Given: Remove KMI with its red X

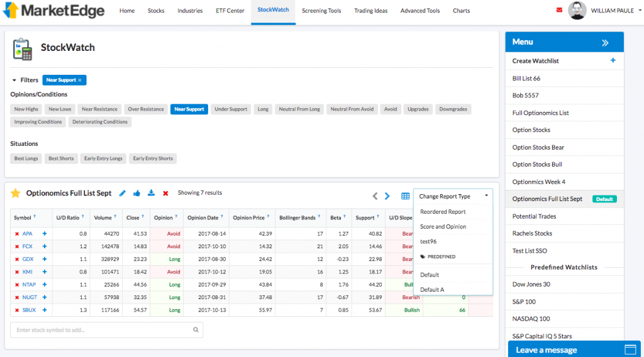Looking at the screenshot, I should click(17, 272).
